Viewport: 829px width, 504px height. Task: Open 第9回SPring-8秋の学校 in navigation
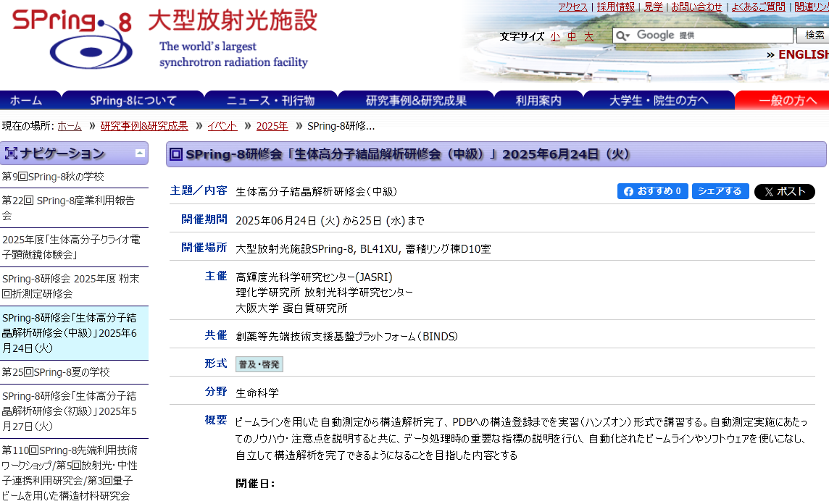tap(74, 177)
